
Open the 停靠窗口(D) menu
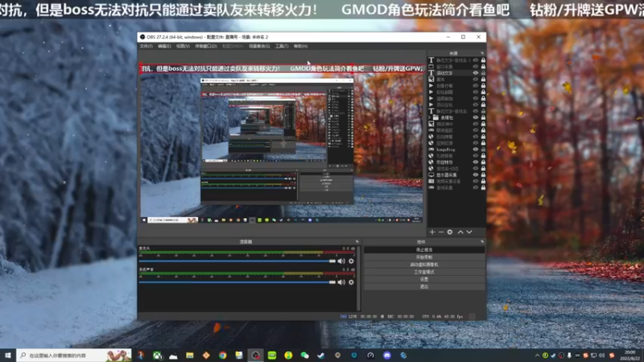pyautogui.click(x=206, y=47)
